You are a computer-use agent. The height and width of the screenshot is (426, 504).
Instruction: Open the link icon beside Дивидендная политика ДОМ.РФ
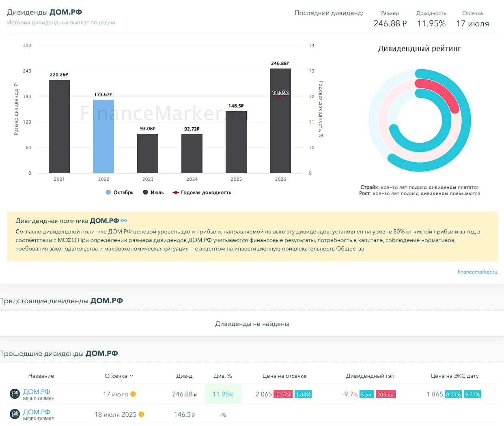tap(124, 220)
